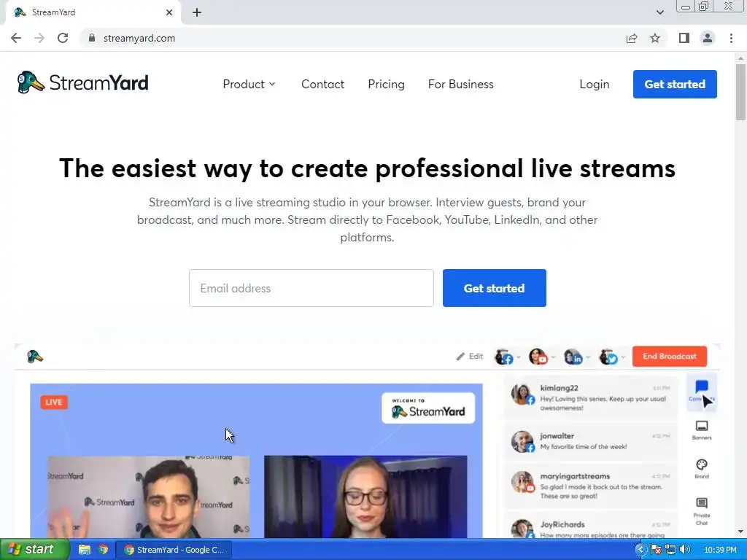Click the man's video feed in preview
Screen dimensions: 747x560
tap(148, 497)
